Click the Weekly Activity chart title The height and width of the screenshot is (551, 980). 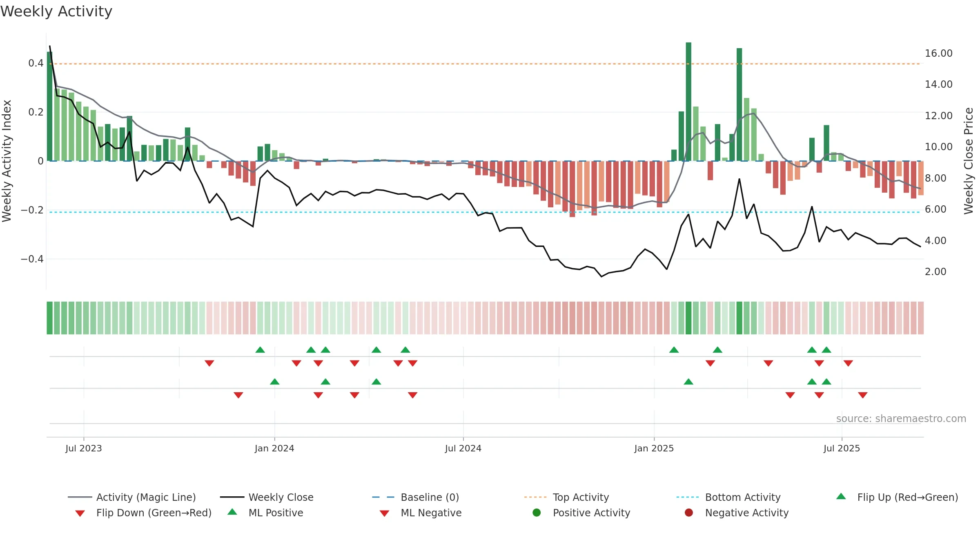tap(56, 11)
